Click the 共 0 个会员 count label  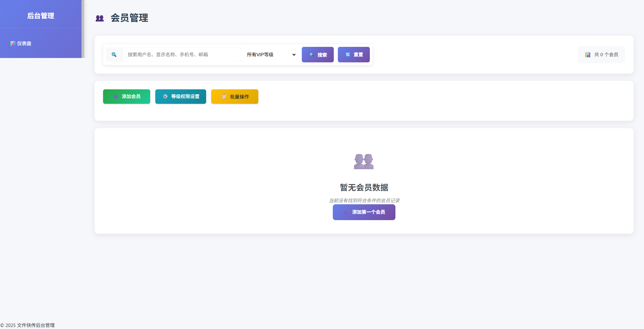pyautogui.click(x=606, y=55)
